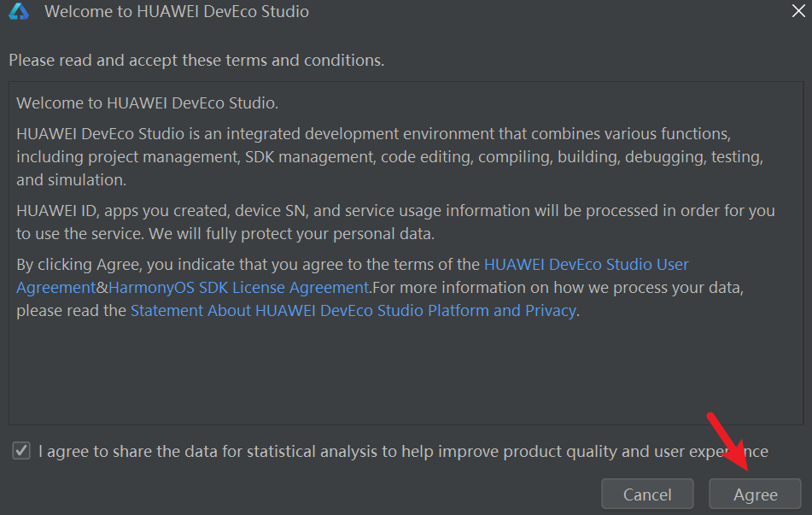Open the Statement About HUAWEI DevEco Studio Platform and Privacy link
The width and height of the screenshot is (812, 515).
pyautogui.click(x=353, y=310)
